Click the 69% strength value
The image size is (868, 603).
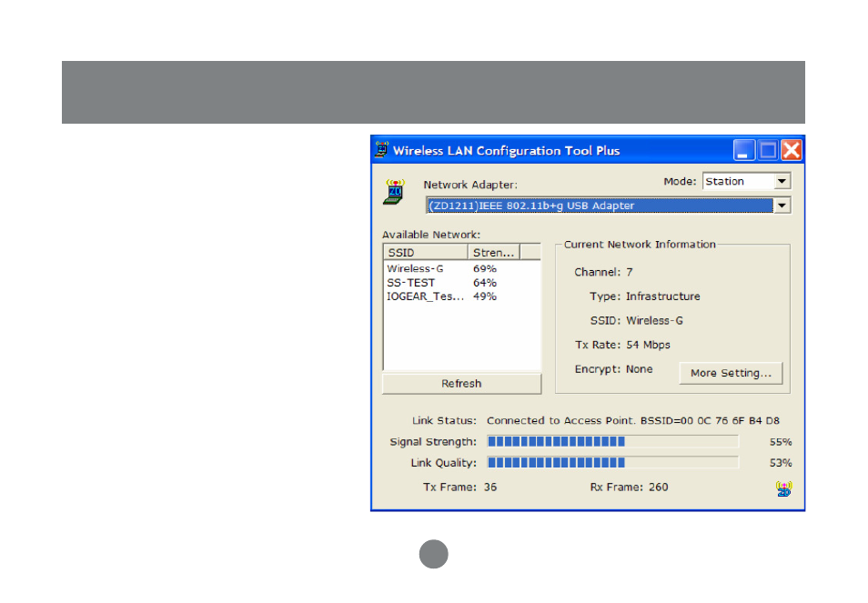(485, 269)
